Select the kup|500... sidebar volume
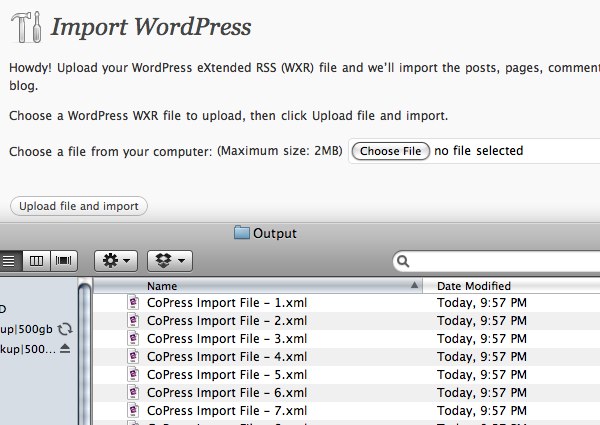600x425 pixels. click(28, 349)
